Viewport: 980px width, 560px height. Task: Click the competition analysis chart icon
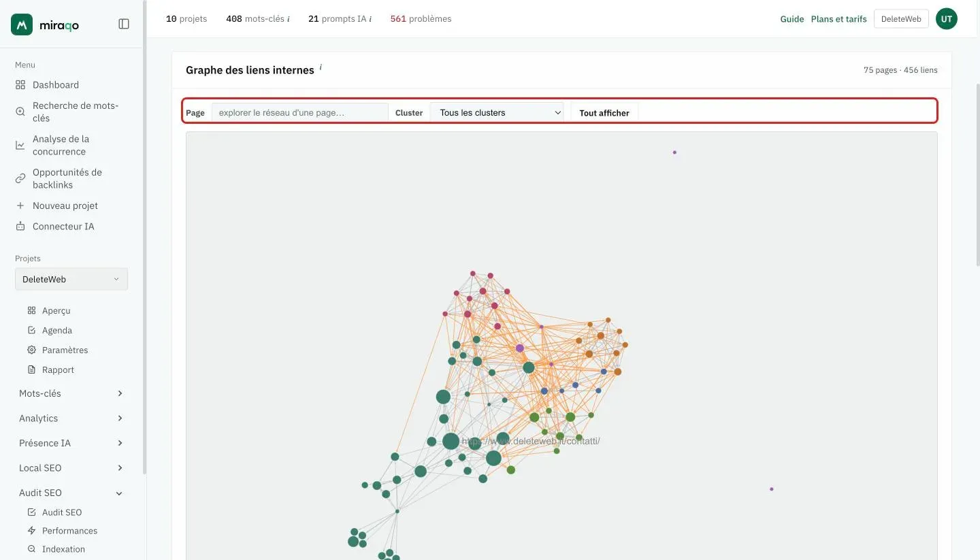click(x=20, y=145)
